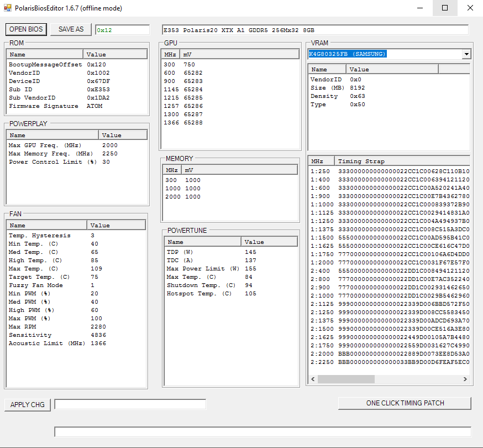Select memory 300 MHz row

click(x=230, y=180)
